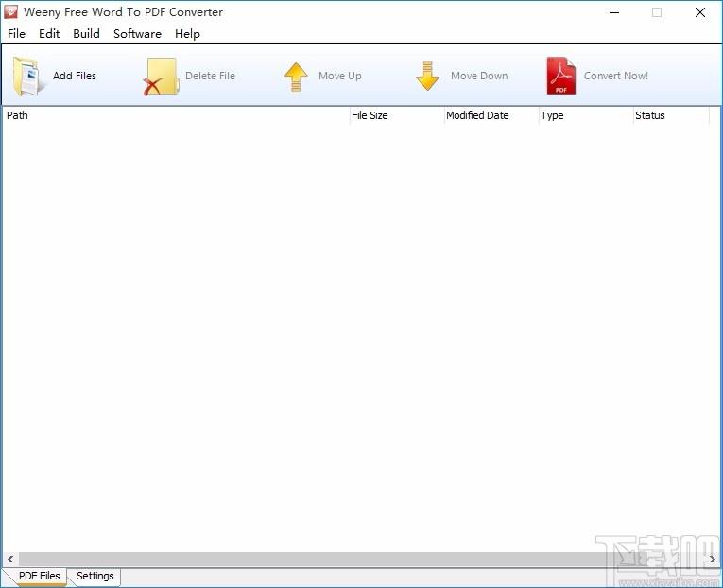This screenshot has height=588, width=723.
Task: Switch to the Settings tab
Action: pos(95,576)
